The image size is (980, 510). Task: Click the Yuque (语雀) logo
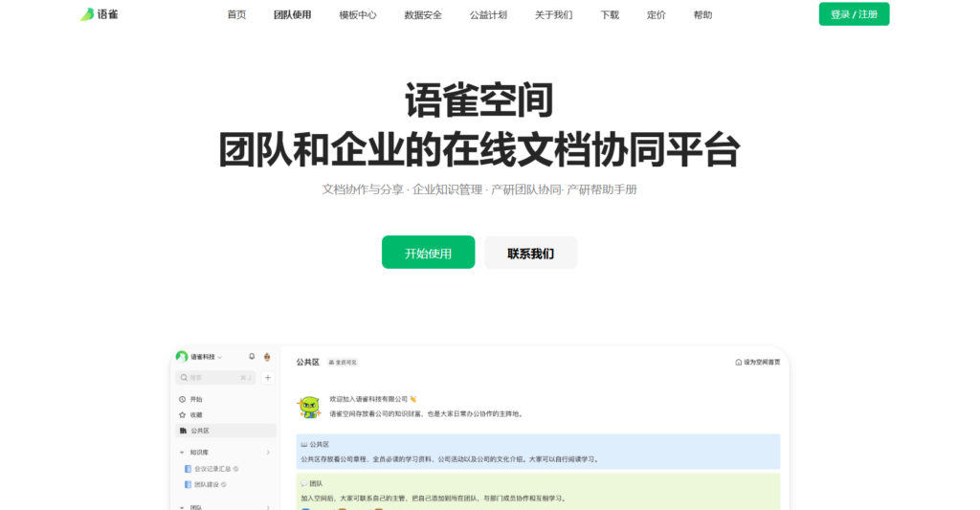tap(100, 14)
